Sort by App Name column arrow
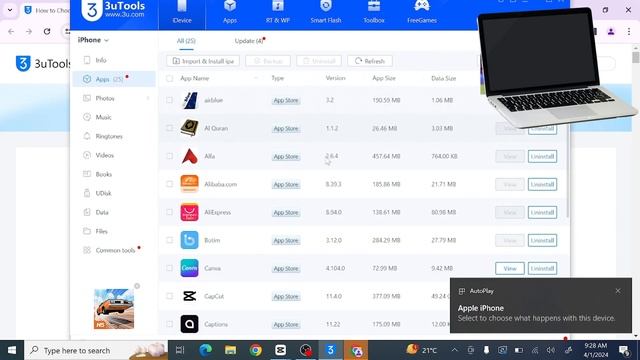 256,78
